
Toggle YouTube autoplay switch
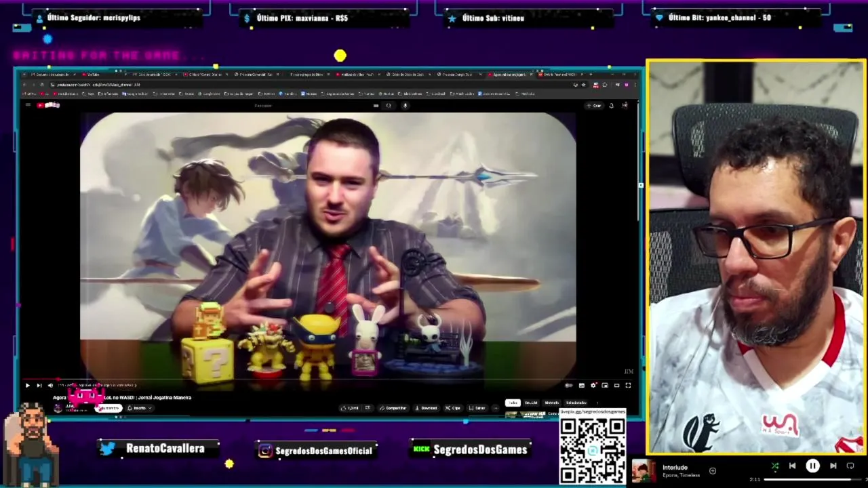(568, 385)
